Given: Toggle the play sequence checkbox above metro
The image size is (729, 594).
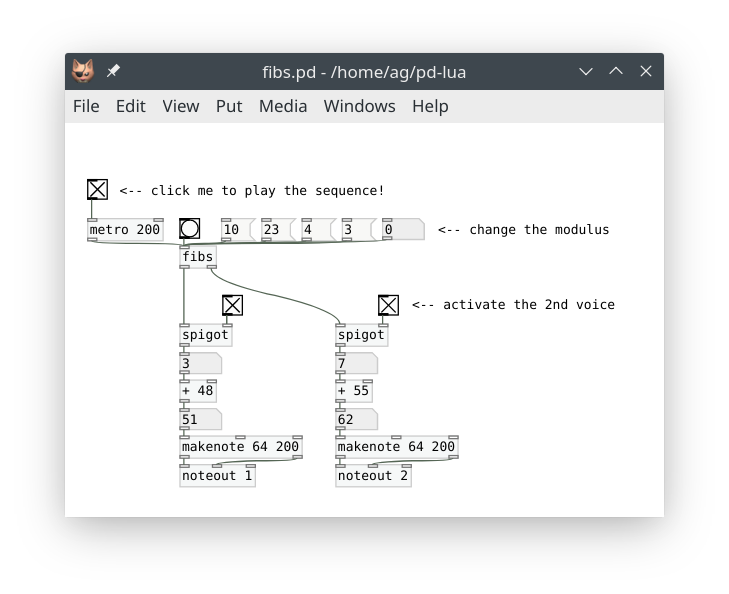Looking at the screenshot, I should tap(97, 190).
